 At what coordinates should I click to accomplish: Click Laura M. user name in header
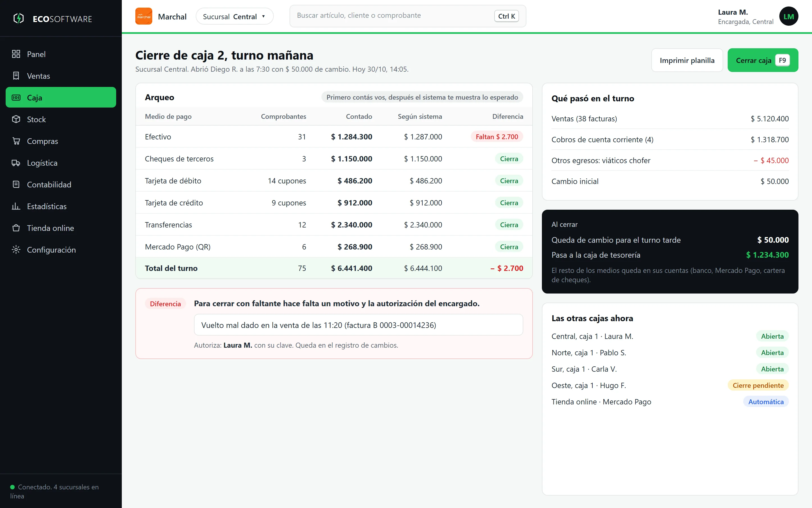point(733,12)
